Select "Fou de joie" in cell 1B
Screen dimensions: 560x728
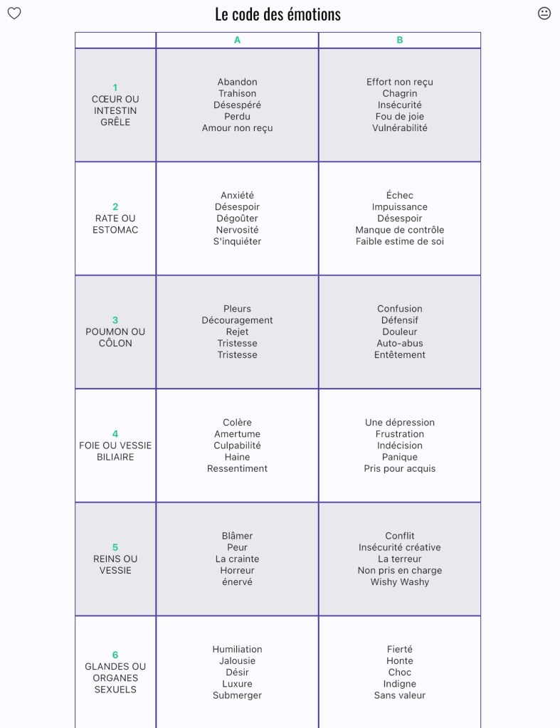pos(399,117)
